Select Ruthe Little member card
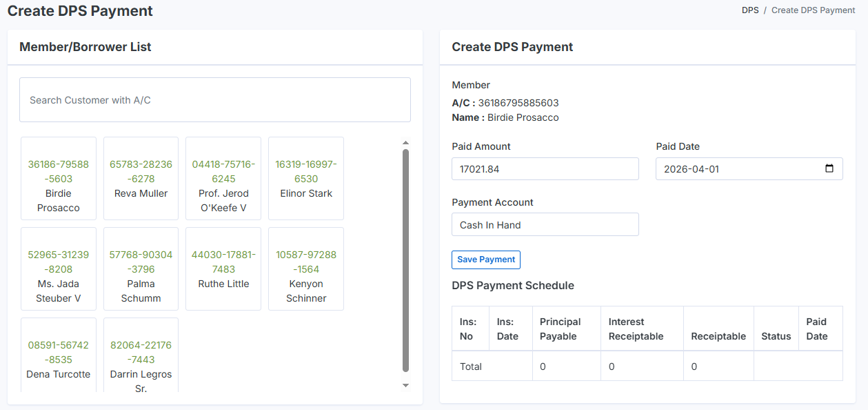 point(223,269)
